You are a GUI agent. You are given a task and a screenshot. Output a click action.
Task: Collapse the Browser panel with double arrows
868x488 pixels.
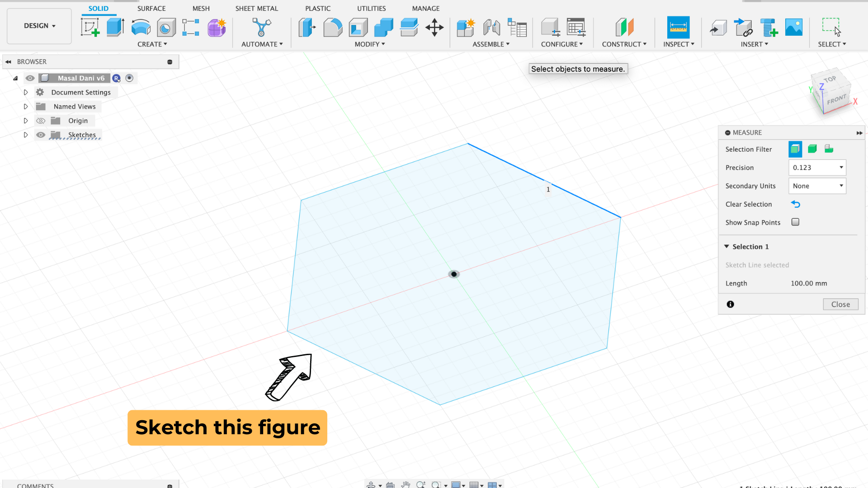pos(8,62)
